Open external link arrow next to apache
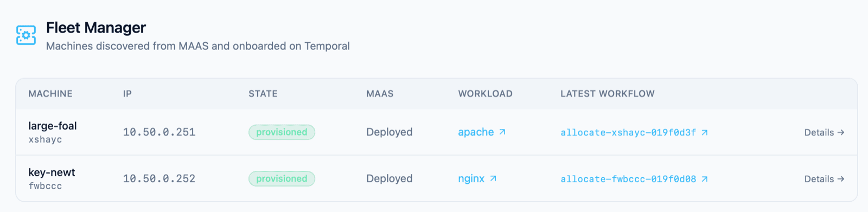868x212 pixels. tap(502, 132)
